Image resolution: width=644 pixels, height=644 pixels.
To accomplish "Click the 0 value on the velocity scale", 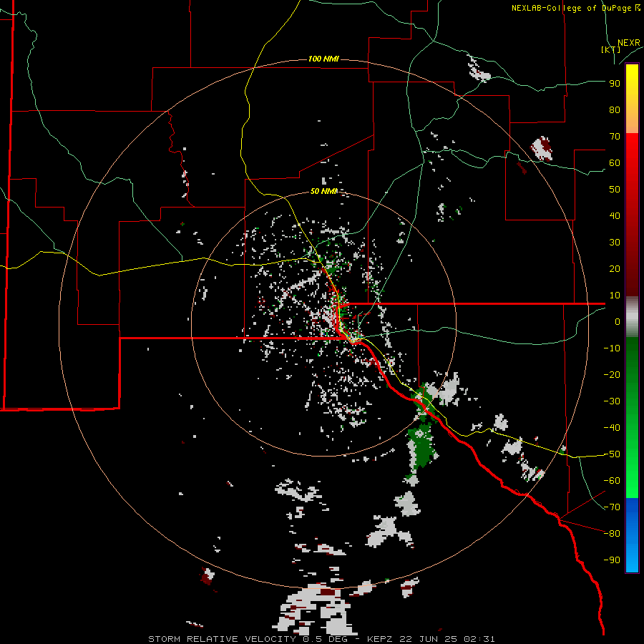I will (618, 321).
